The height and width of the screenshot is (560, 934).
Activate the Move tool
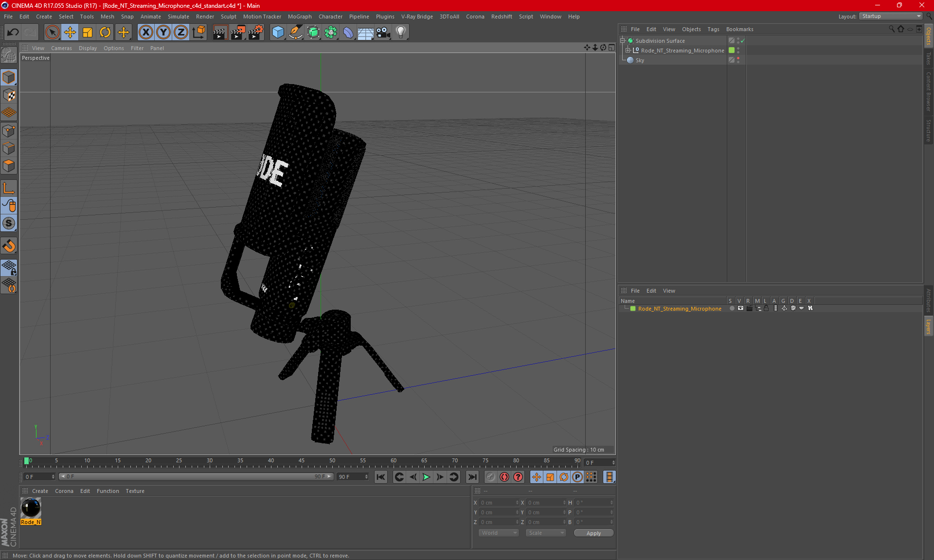70,32
